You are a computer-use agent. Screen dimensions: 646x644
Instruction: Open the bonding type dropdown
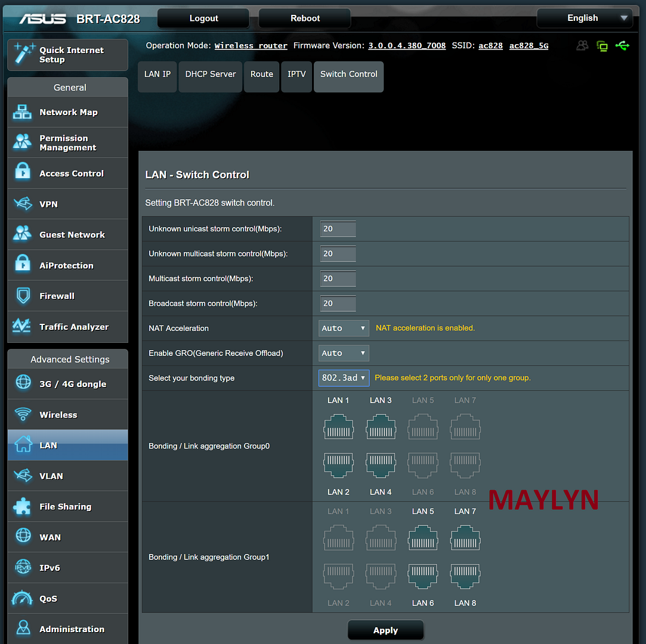pos(344,378)
